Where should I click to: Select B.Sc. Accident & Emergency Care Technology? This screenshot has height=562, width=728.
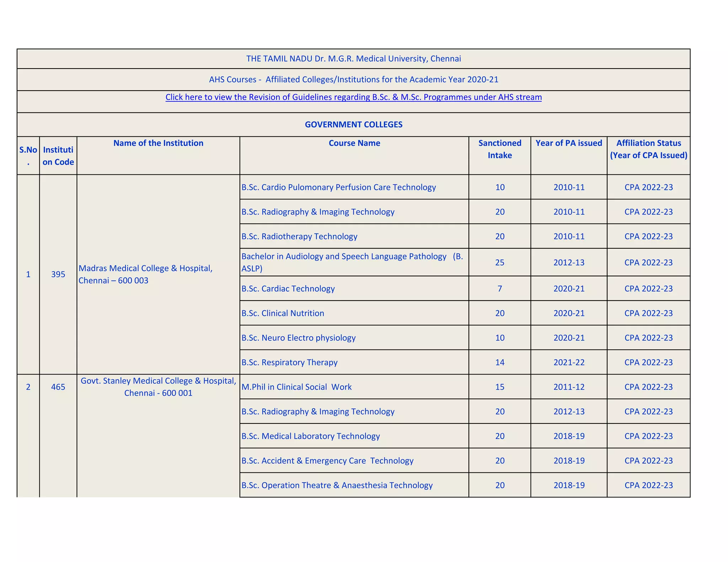coord(327,461)
